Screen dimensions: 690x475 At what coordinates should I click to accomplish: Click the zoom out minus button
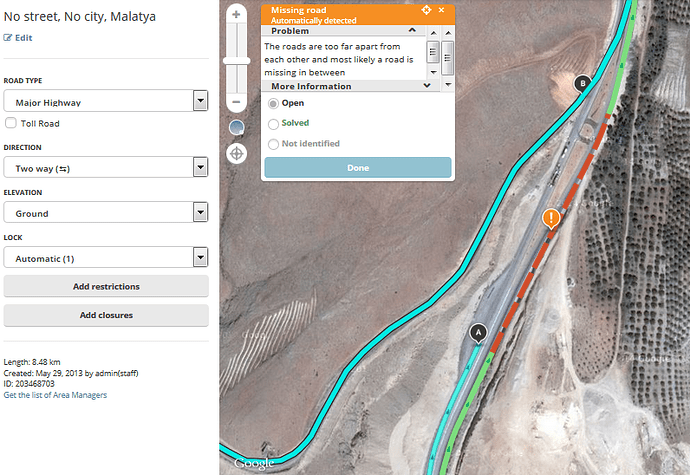point(236,102)
